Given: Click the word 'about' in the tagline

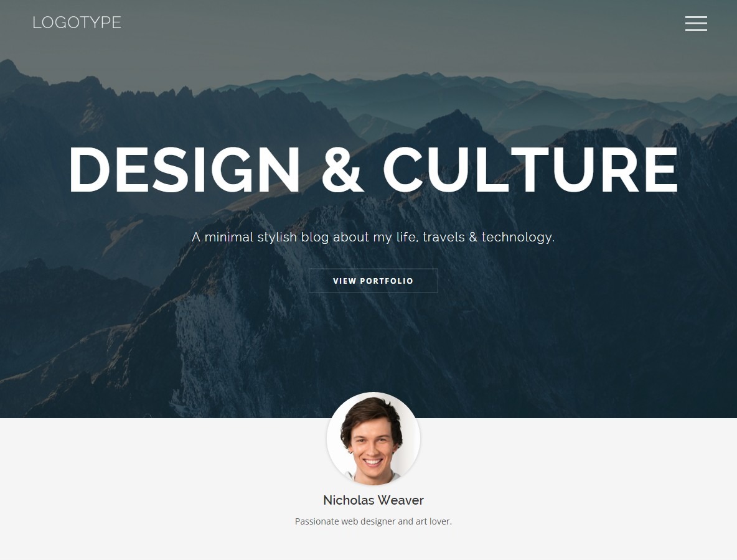Looking at the screenshot, I should click(x=351, y=237).
